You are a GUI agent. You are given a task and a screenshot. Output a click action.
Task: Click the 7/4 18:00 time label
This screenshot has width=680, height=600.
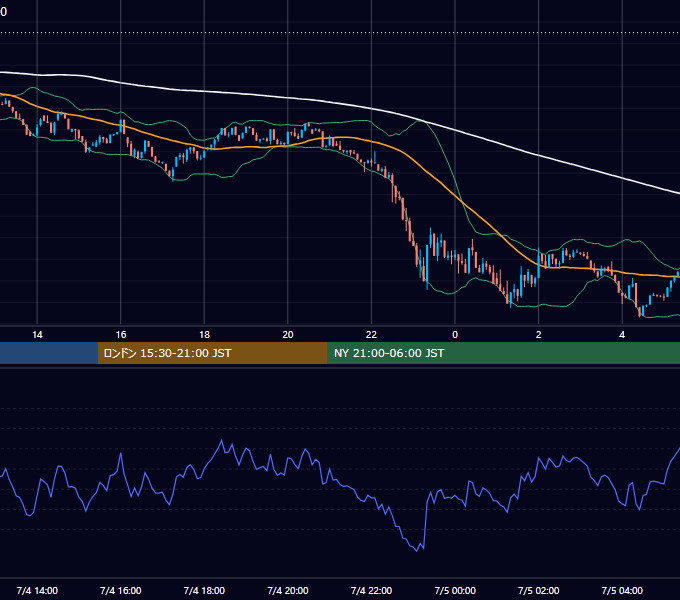204,590
